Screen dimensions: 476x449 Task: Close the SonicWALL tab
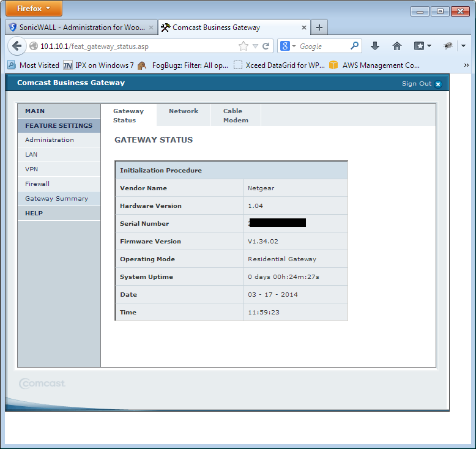point(151,28)
